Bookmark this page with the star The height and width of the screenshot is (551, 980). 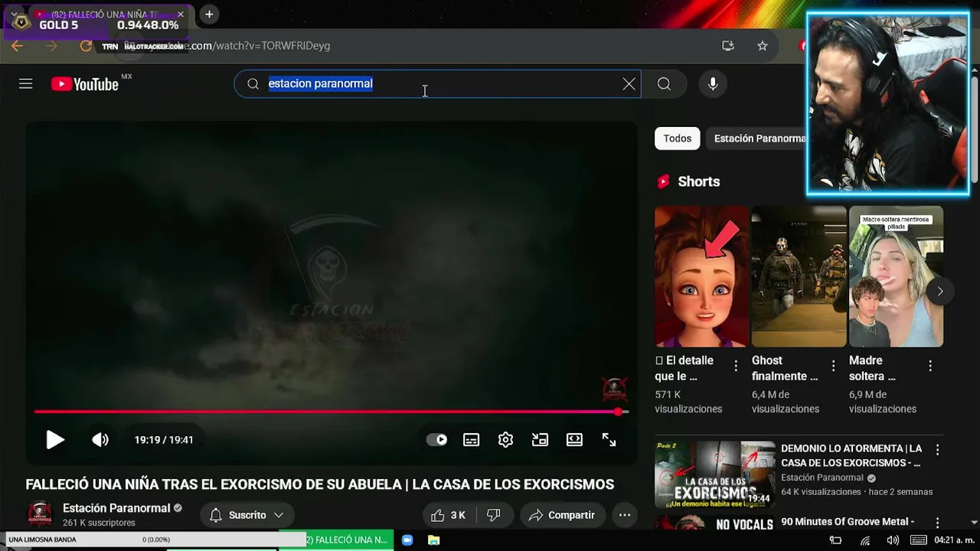(x=762, y=46)
